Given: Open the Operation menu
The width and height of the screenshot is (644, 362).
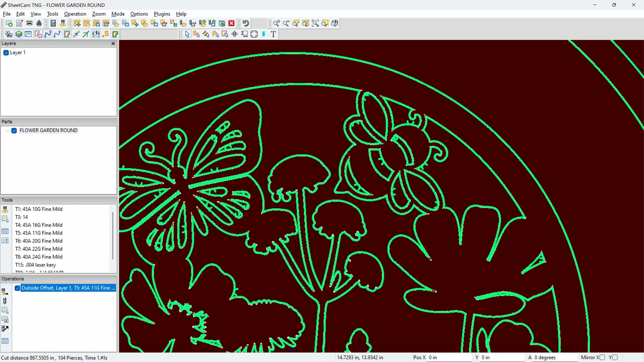Looking at the screenshot, I should 75,14.
